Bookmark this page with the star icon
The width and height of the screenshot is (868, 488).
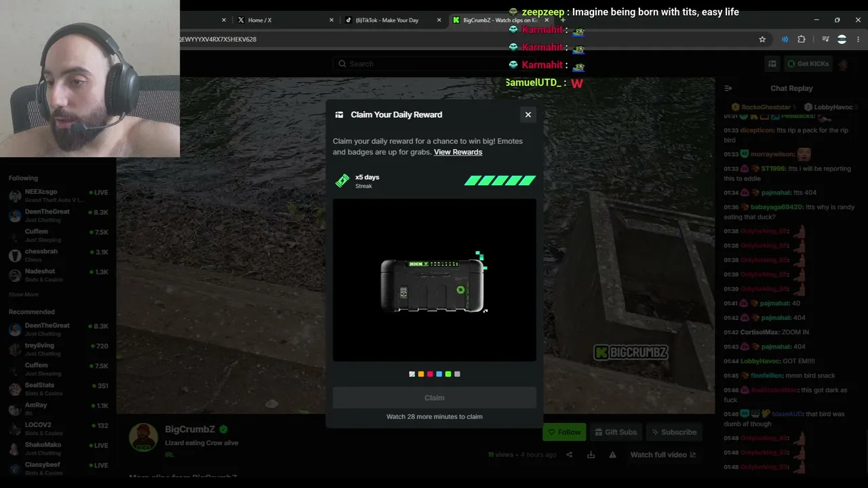click(762, 39)
